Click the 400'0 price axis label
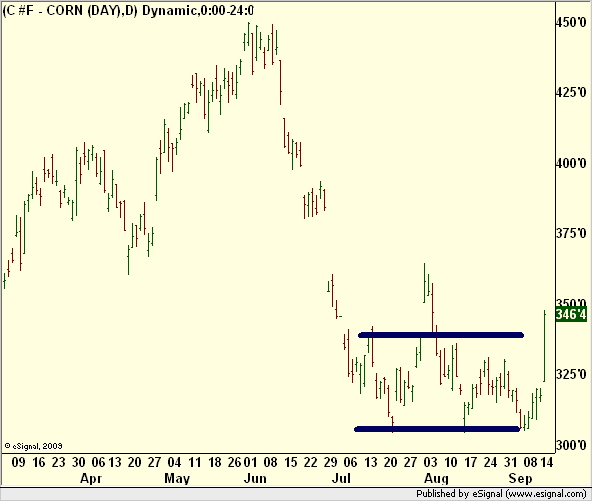The image size is (592, 501). point(571,163)
